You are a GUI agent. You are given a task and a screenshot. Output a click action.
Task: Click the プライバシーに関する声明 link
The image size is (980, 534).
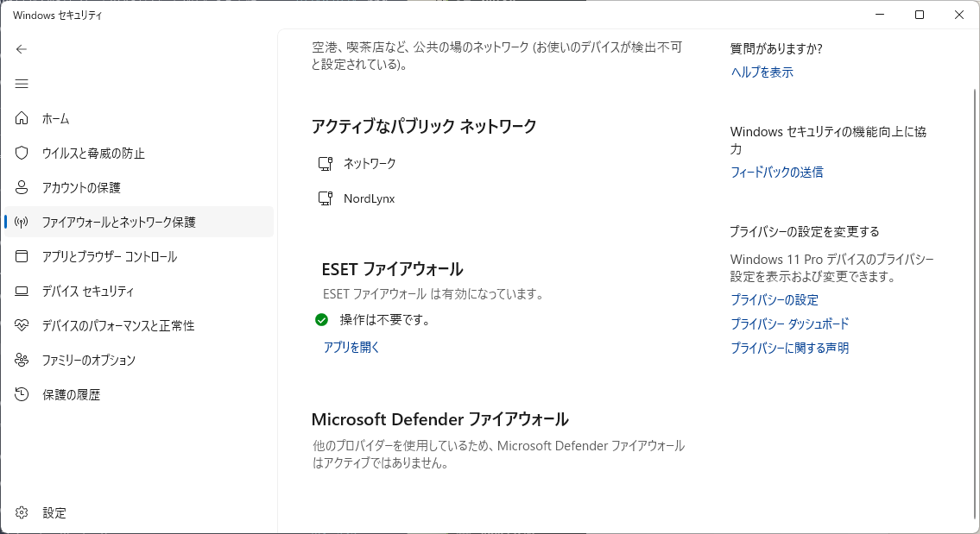(789, 349)
